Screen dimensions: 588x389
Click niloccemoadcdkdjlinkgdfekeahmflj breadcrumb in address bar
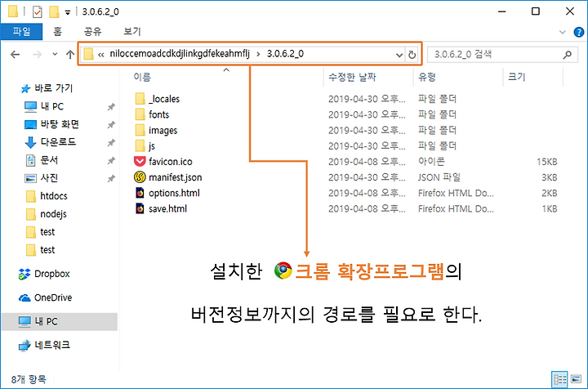tap(180, 54)
